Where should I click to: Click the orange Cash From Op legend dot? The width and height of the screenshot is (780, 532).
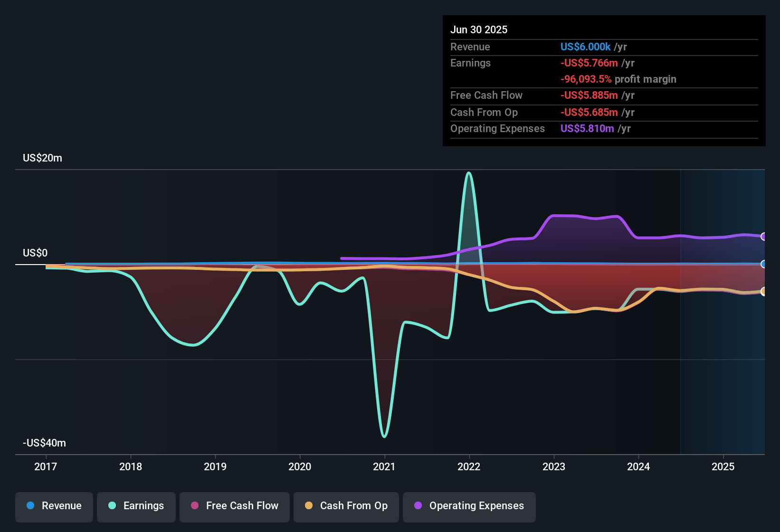coord(308,506)
